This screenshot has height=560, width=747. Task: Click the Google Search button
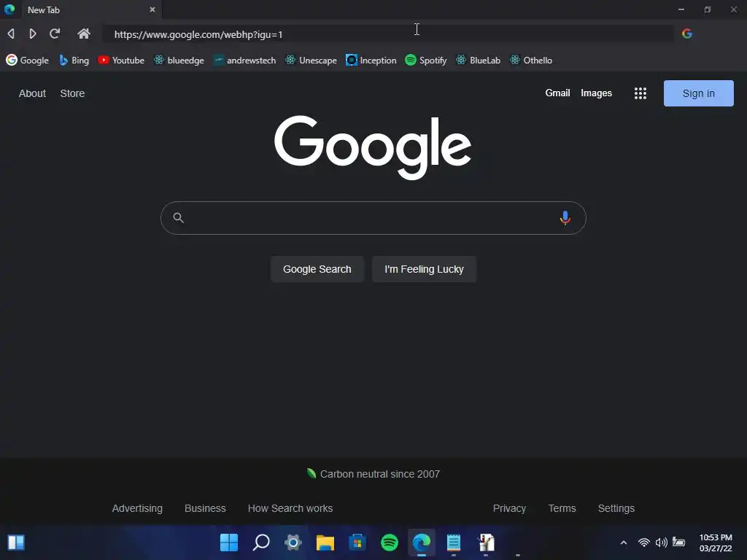(x=317, y=269)
